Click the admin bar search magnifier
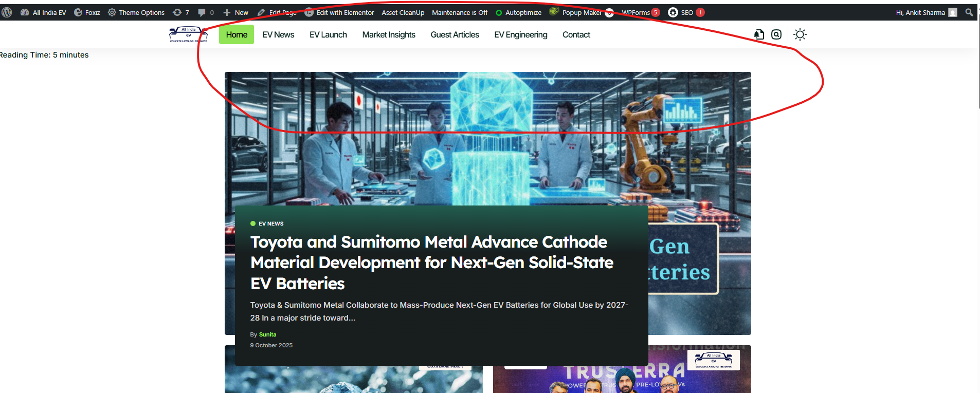Screen dimensions: 980x393 click(969, 12)
